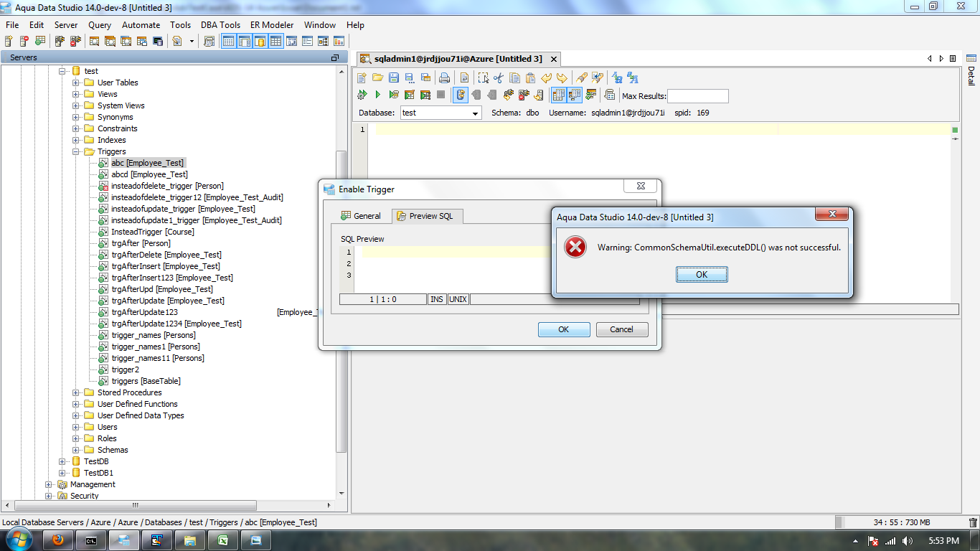Viewport: 980px width, 551px height.
Task: Click the Paste clipboard icon
Action: tap(530, 77)
